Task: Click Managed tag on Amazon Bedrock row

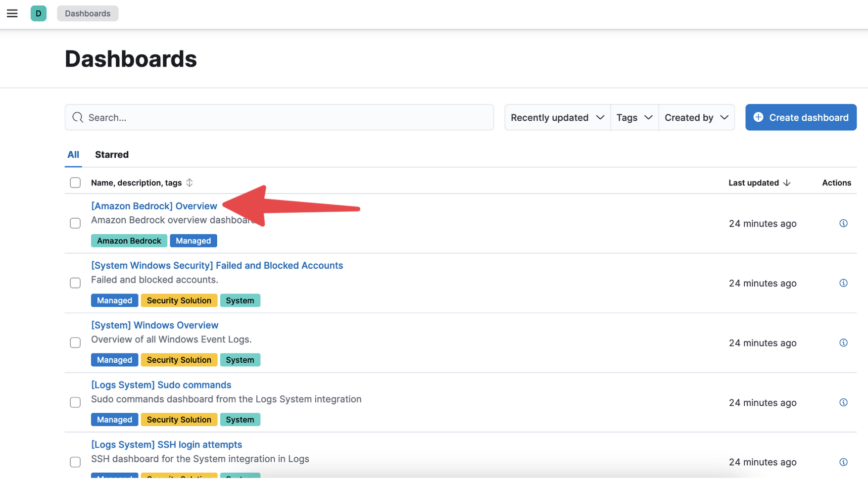Action: [x=193, y=241]
